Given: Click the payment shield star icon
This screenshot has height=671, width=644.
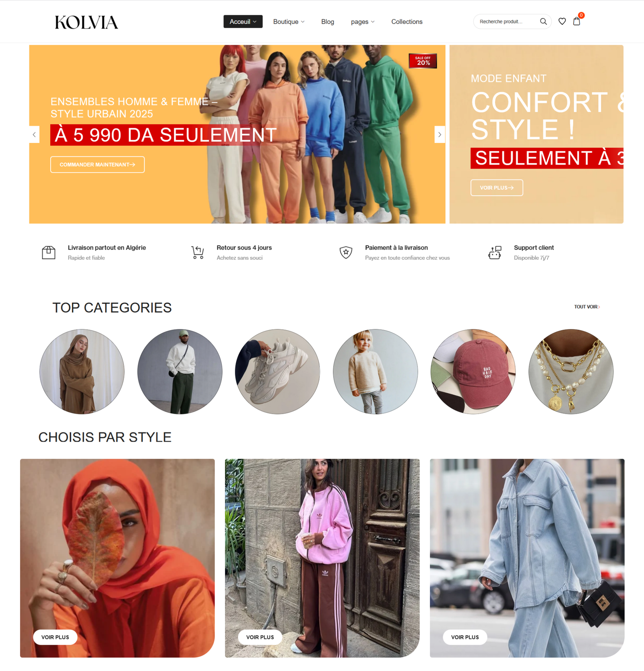Looking at the screenshot, I should 346,252.
